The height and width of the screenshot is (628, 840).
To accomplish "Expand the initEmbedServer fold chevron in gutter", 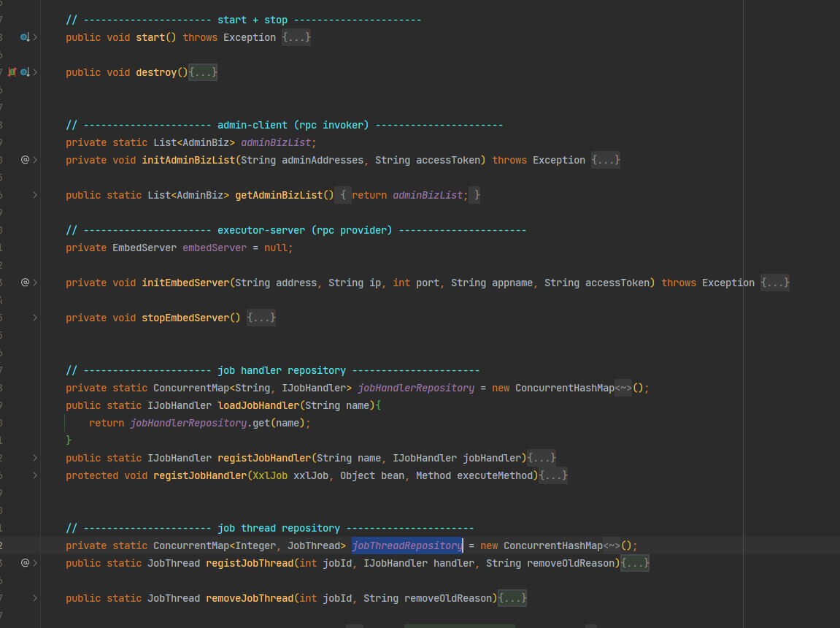I will [x=35, y=283].
